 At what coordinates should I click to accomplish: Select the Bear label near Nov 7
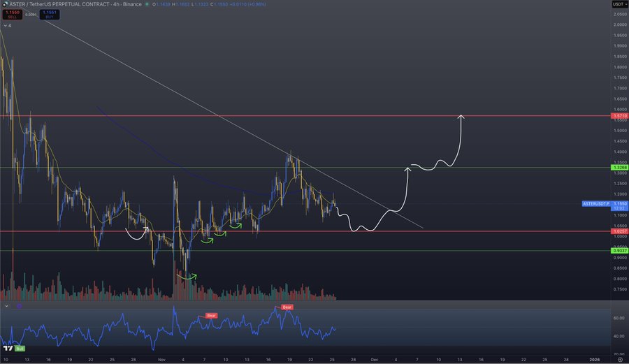pos(211,316)
